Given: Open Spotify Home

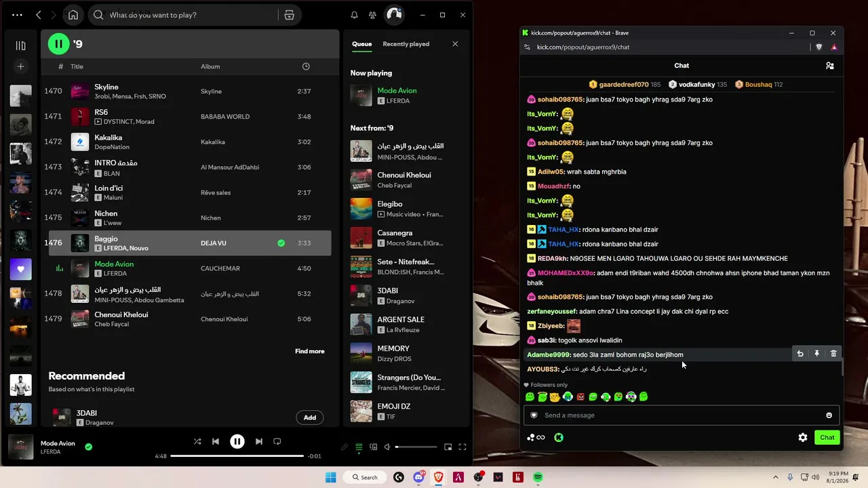Looking at the screenshot, I should [x=73, y=15].
